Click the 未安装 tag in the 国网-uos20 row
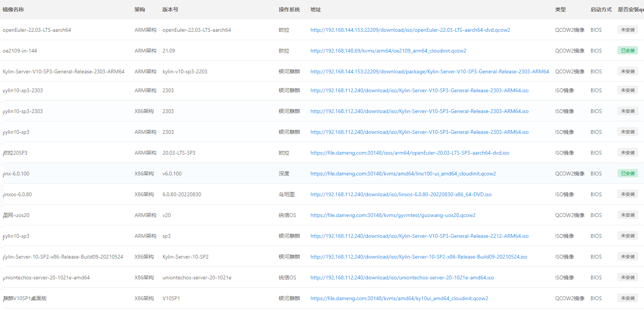The image size is (644, 310). click(x=628, y=215)
